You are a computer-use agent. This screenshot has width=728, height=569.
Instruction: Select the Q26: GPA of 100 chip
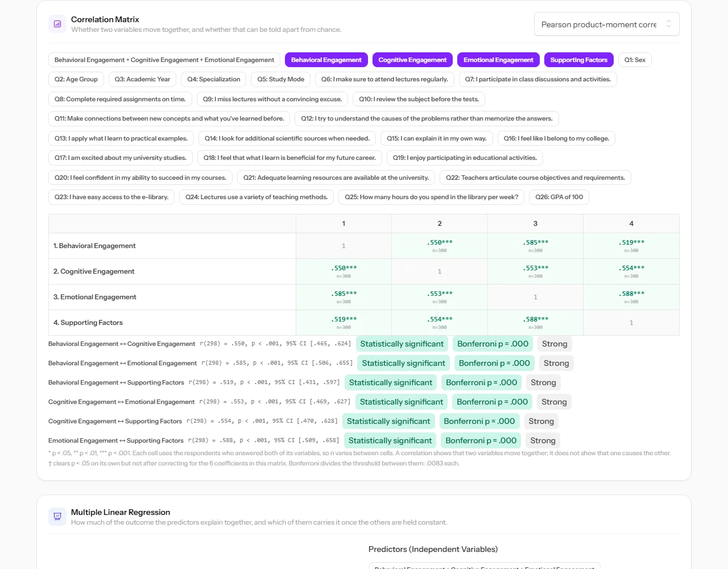click(559, 197)
